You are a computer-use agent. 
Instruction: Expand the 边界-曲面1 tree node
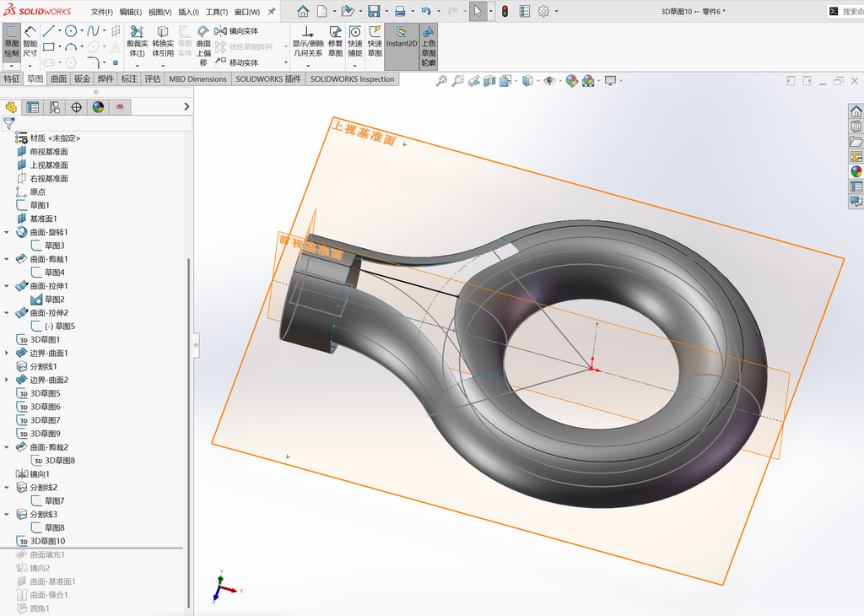pos(7,353)
